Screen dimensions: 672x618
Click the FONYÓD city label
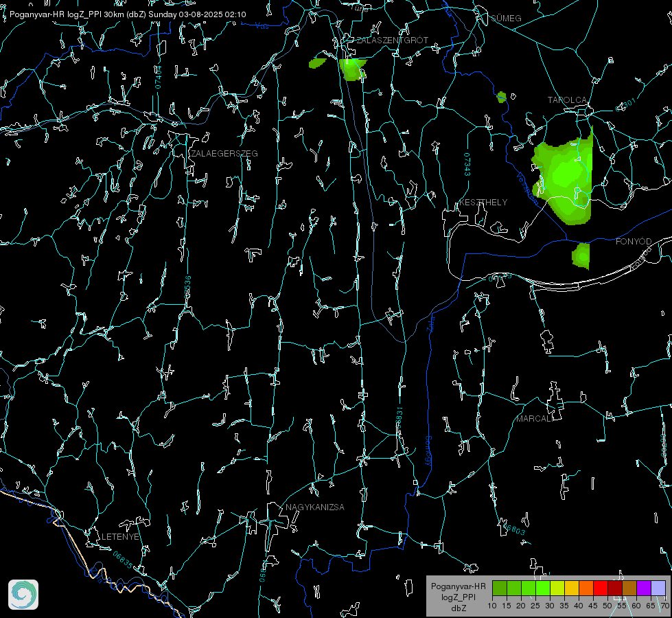click(634, 242)
